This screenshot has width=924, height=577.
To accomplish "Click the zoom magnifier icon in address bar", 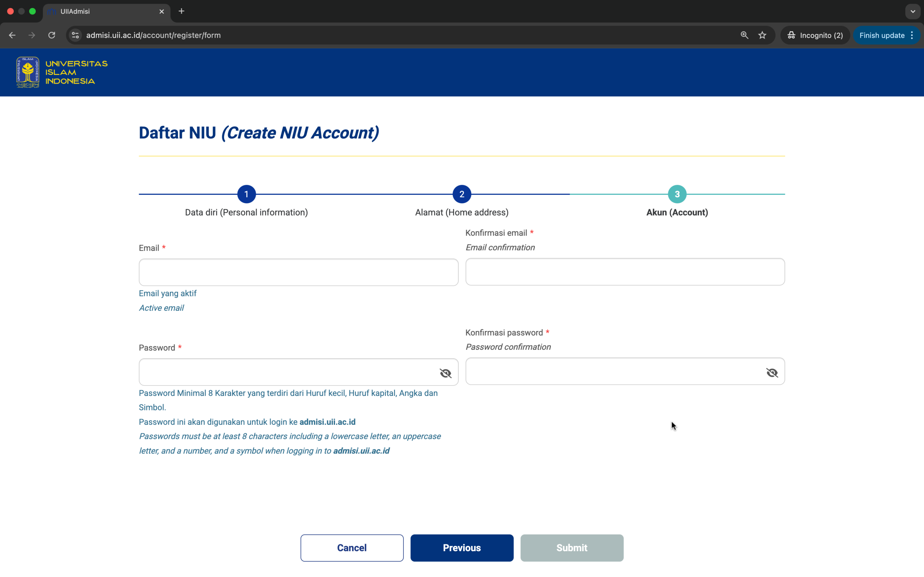I will coord(744,35).
